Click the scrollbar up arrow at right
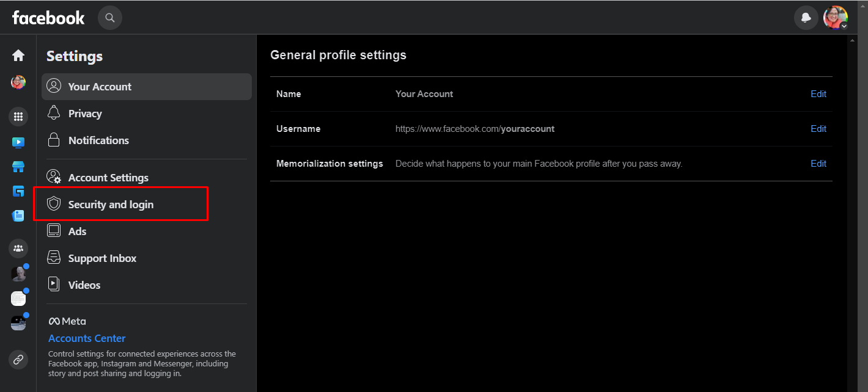This screenshot has width=868, height=392. click(x=853, y=40)
